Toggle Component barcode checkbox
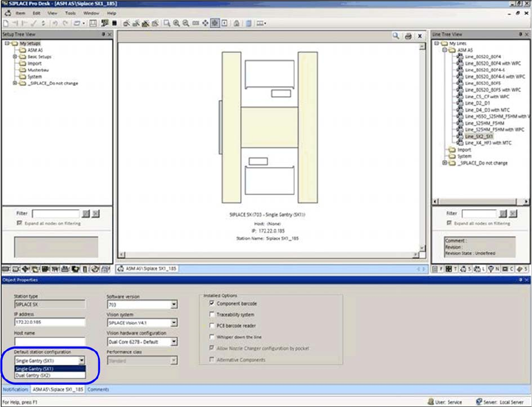 tap(212, 303)
